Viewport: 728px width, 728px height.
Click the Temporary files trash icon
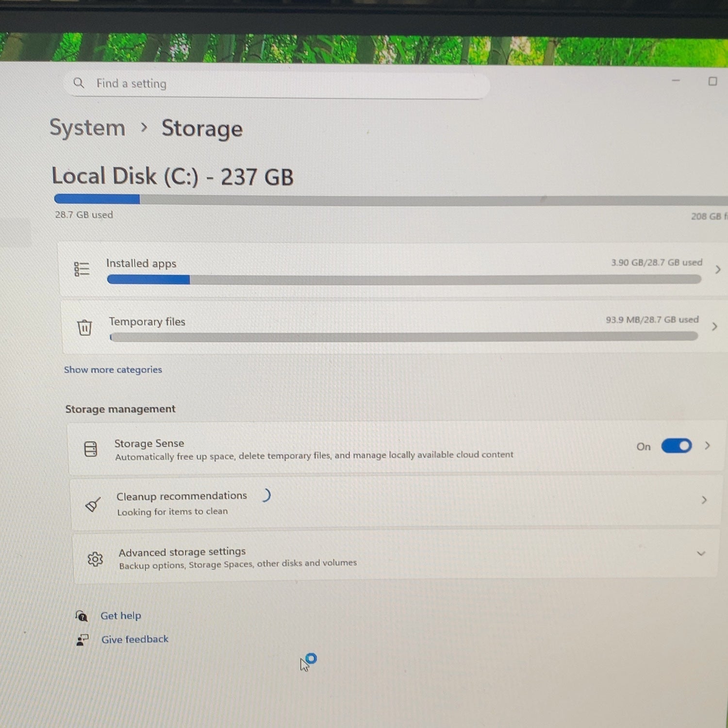(x=84, y=327)
